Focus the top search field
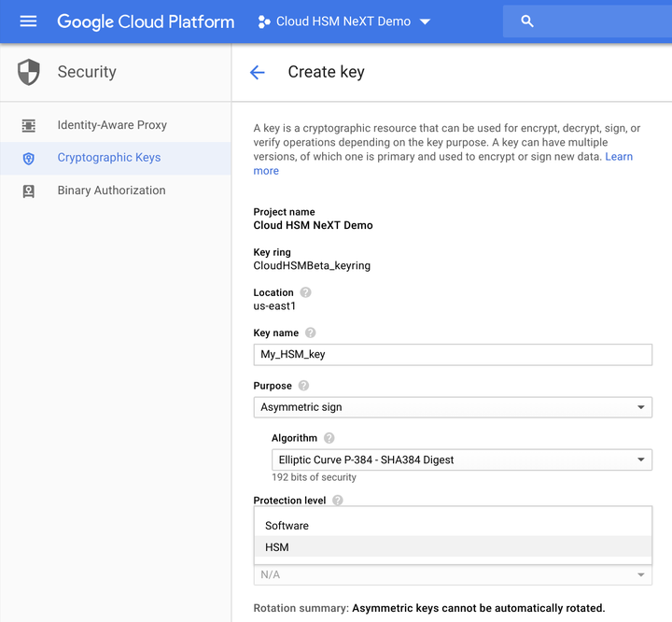 (587, 21)
